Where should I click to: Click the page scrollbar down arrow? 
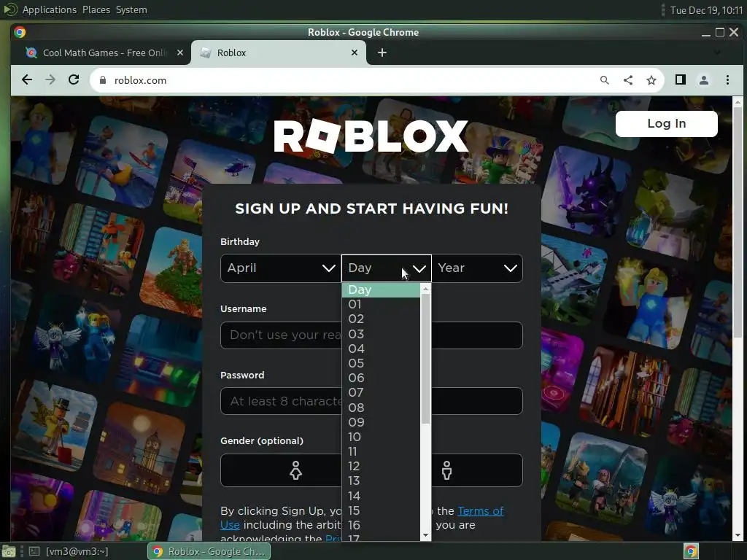pos(738,536)
